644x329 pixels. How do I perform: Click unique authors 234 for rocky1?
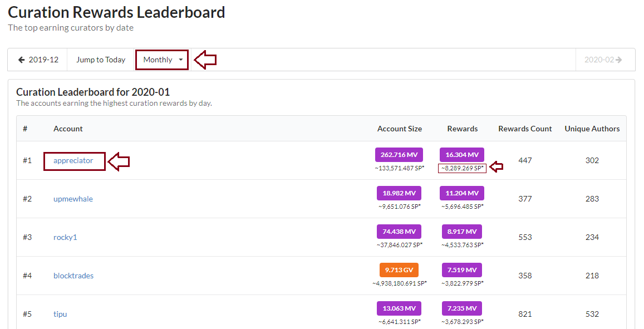tap(592, 237)
